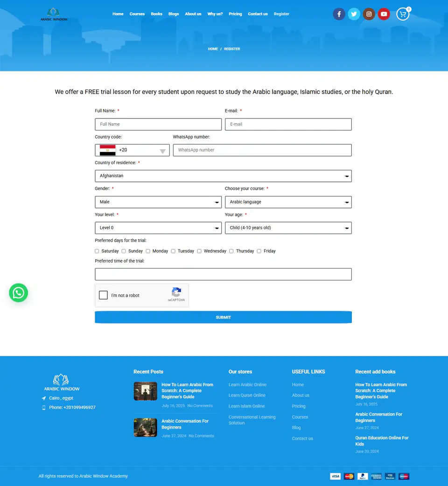This screenshot has height=486, width=448.
Task: Click the Maestro payment icon
Action: click(x=404, y=476)
